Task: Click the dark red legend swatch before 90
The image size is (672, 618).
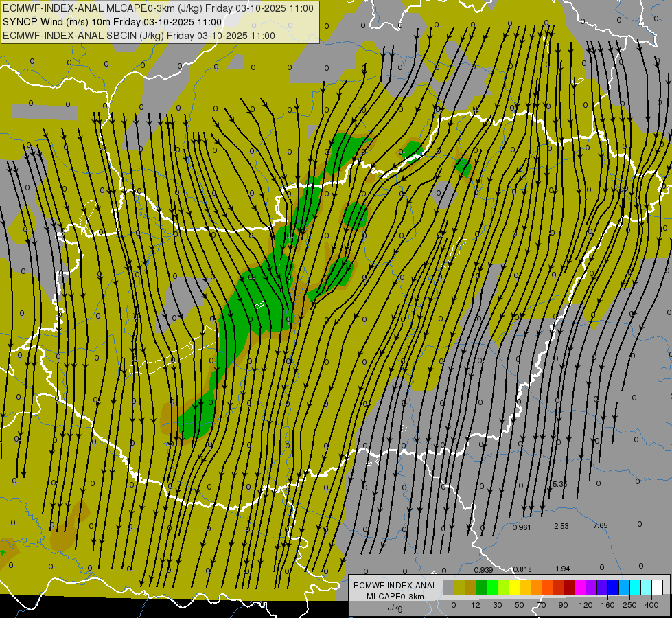Action: (x=559, y=588)
